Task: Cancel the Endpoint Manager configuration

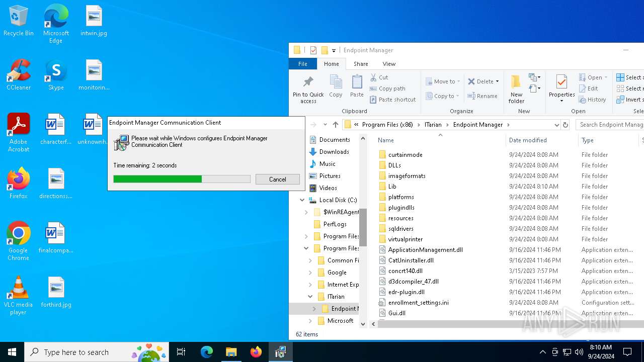Action: point(277,179)
